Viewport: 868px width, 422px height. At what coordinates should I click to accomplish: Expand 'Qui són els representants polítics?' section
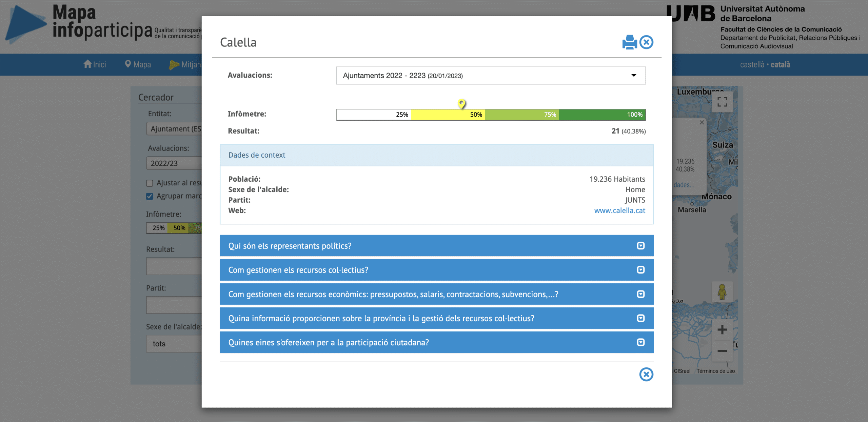point(437,245)
